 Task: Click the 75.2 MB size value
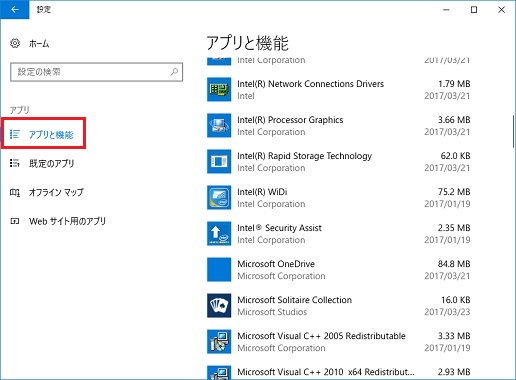[x=454, y=192]
